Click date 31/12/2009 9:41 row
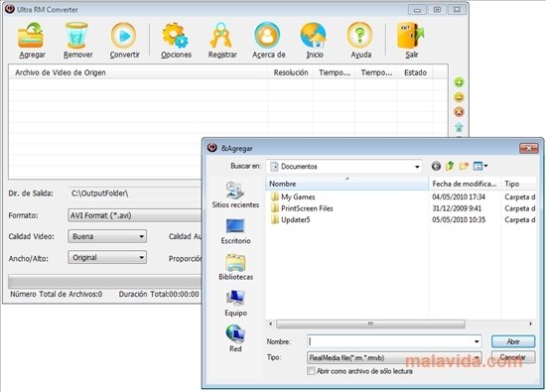546x392 pixels. click(457, 208)
